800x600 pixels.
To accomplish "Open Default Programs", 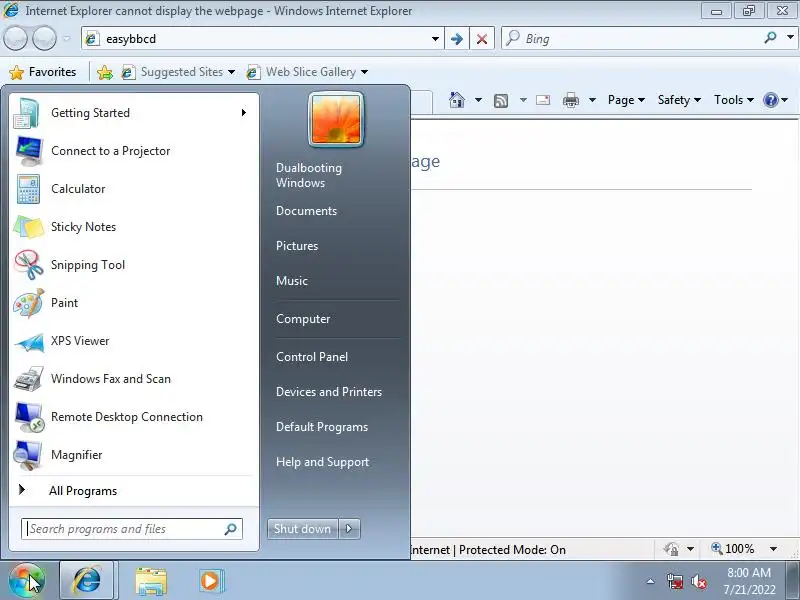I will coord(322,427).
